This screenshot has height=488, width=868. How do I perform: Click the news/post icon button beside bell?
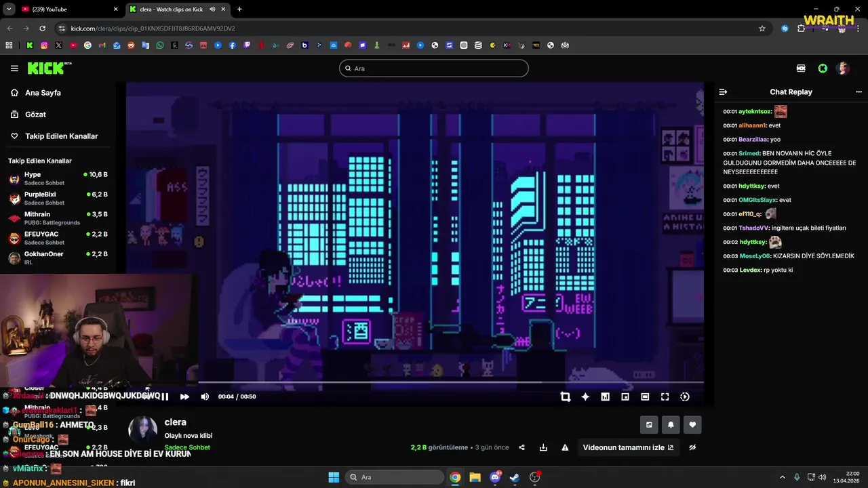point(649,425)
